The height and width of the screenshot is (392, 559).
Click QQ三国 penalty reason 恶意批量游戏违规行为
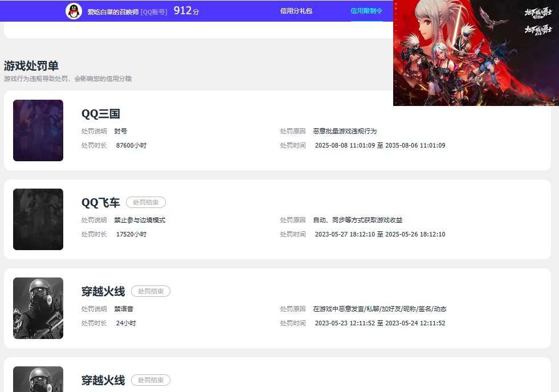(344, 131)
